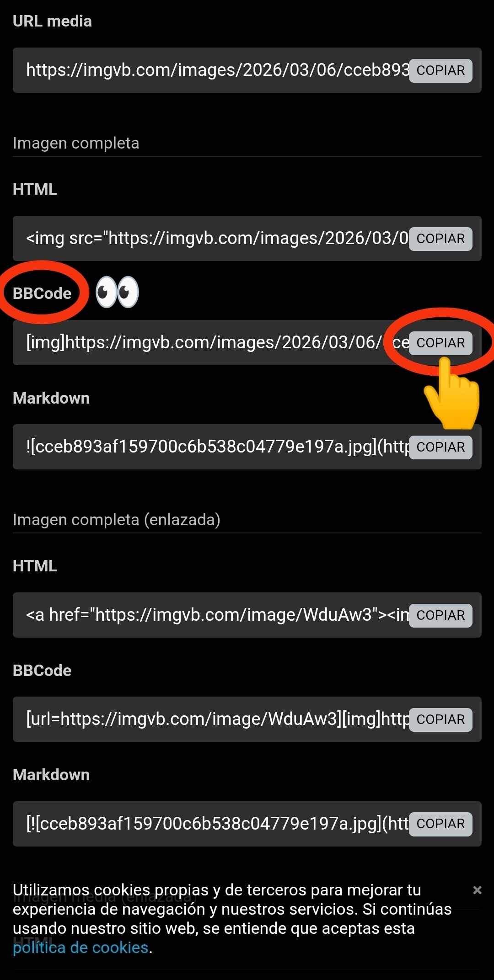The image size is (494, 980).
Task: Copy the linked image BBCode
Action: 440,719
